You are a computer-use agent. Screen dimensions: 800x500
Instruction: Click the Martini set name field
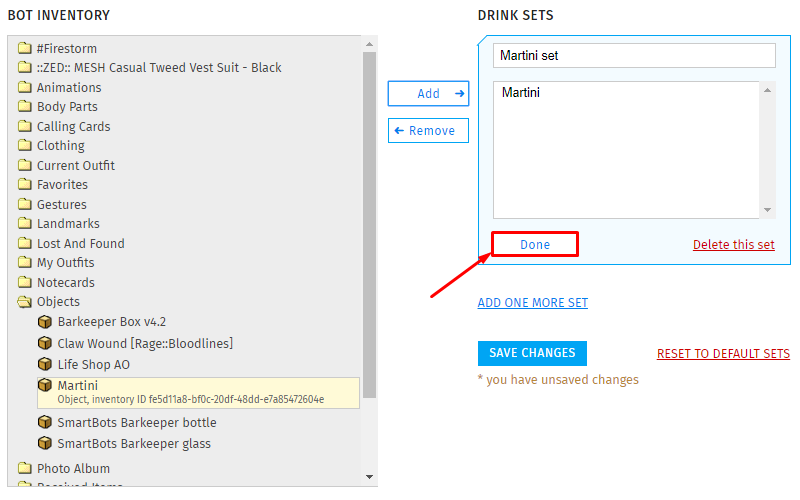634,56
